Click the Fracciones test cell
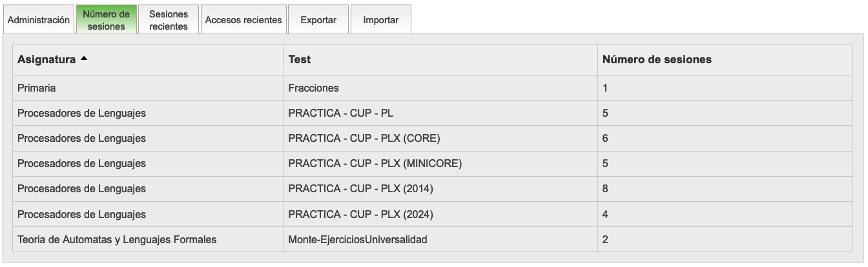Image resolution: width=868 pixels, height=267 pixels. pyautogui.click(x=313, y=88)
